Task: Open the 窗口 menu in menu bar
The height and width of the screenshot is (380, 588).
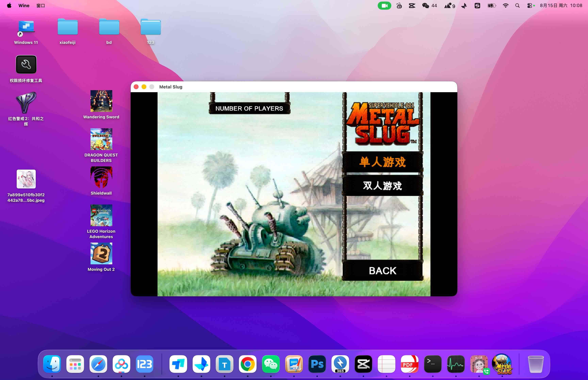Action: (x=41, y=5)
